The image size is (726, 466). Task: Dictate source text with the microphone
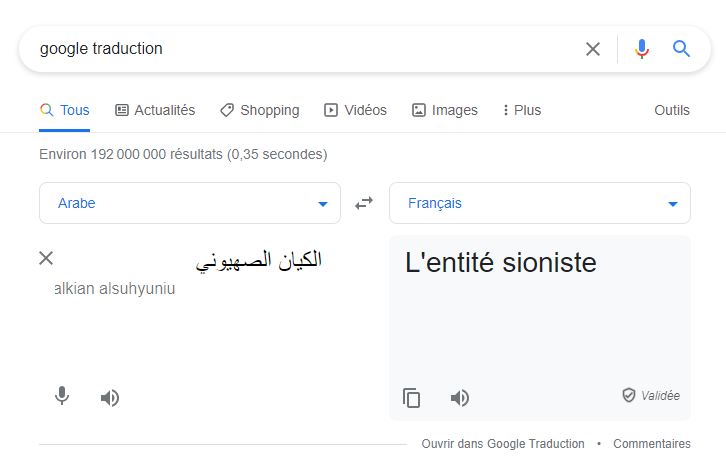click(62, 397)
